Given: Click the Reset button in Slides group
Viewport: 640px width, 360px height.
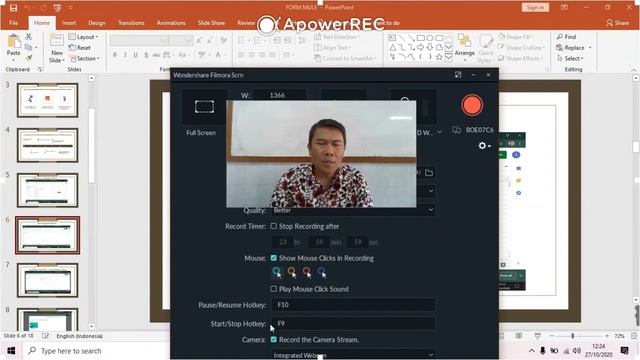Looking at the screenshot, I should pyautogui.click(x=80, y=48).
